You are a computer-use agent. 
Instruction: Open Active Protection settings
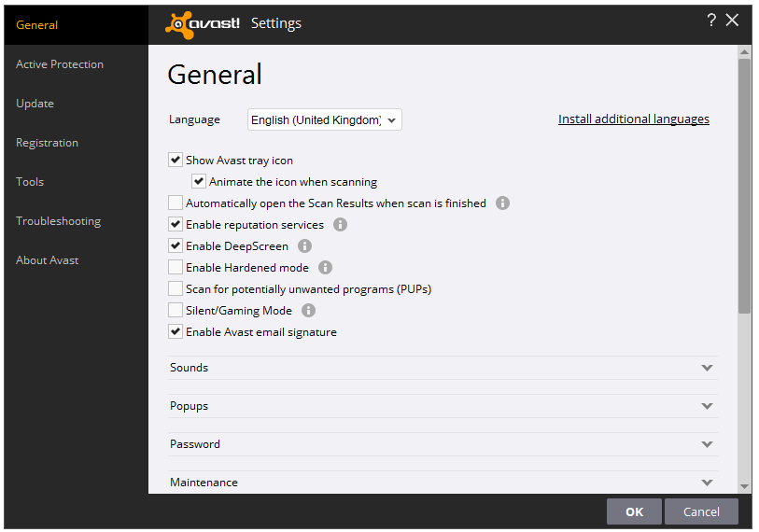[76, 64]
